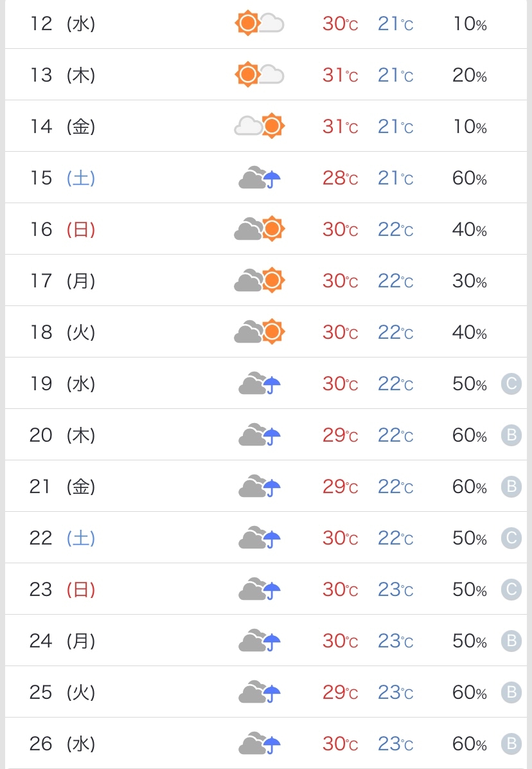Tap the B reliability badge on the 24th
Screen dimensions: 532x769
point(511,641)
